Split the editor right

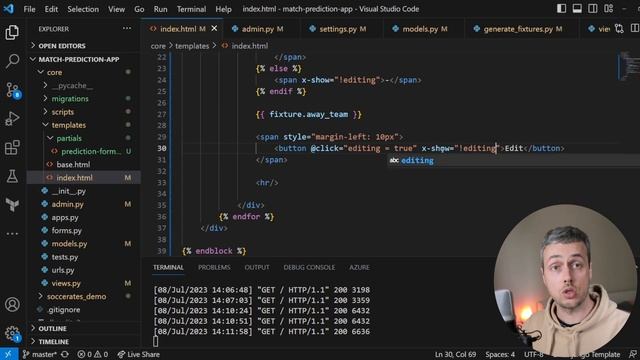click(634, 29)
